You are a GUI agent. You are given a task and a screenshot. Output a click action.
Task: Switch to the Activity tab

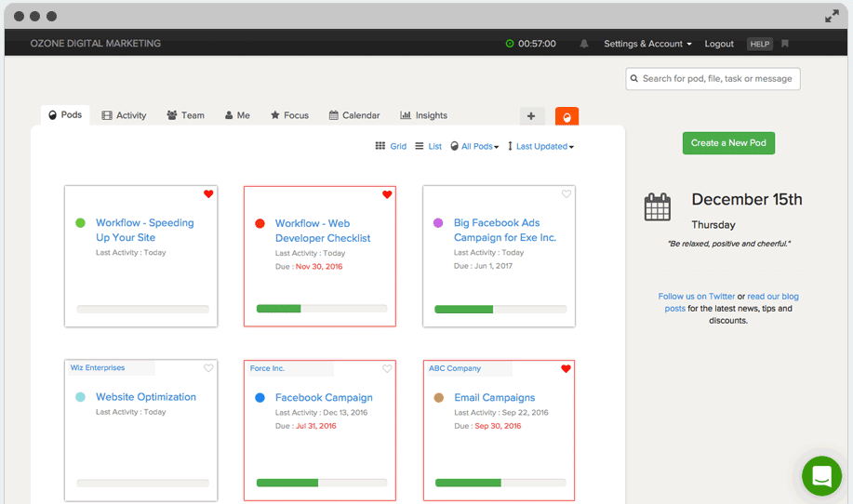coord(124,115)
